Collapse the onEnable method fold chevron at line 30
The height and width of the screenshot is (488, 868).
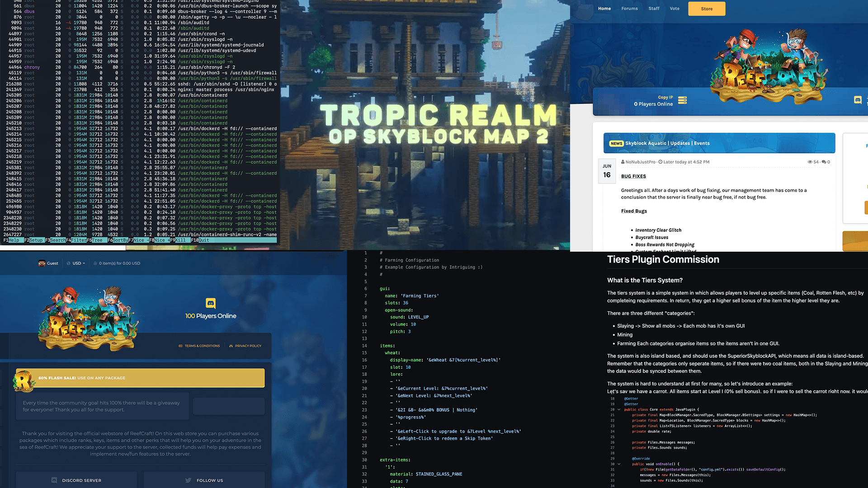pyautogui.click(x=619, y=464)
